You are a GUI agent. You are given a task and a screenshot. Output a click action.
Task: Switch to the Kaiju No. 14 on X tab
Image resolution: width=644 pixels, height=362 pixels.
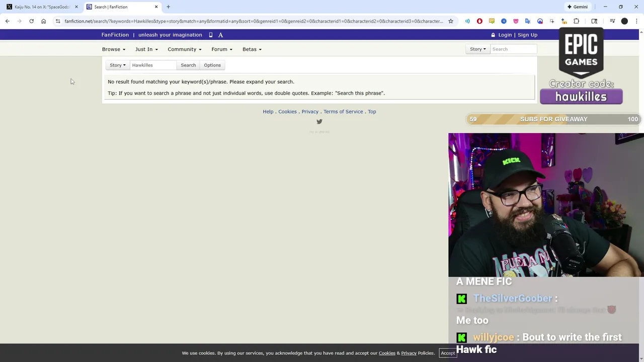tap(42, 7)
